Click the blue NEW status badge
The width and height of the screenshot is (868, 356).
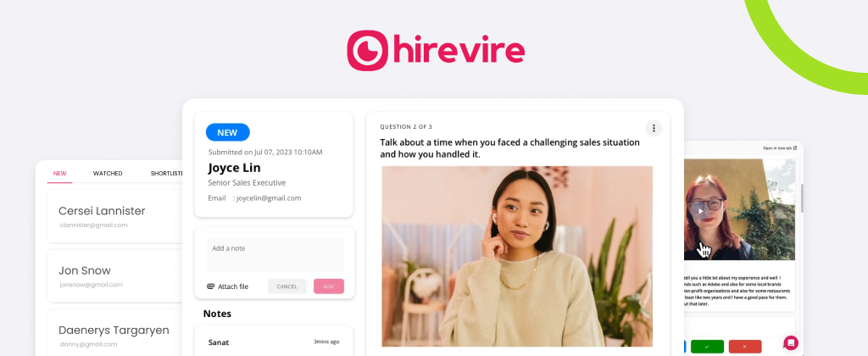(x=227, y=132)
